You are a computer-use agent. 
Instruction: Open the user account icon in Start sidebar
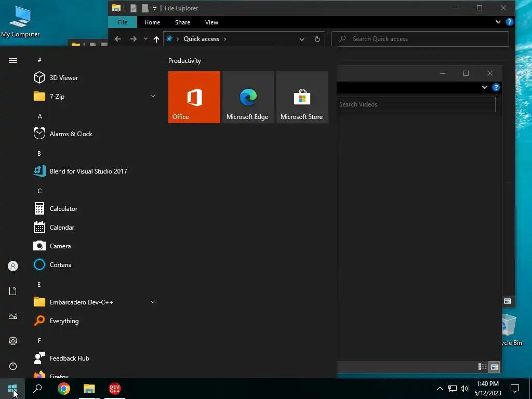(13, 266)
